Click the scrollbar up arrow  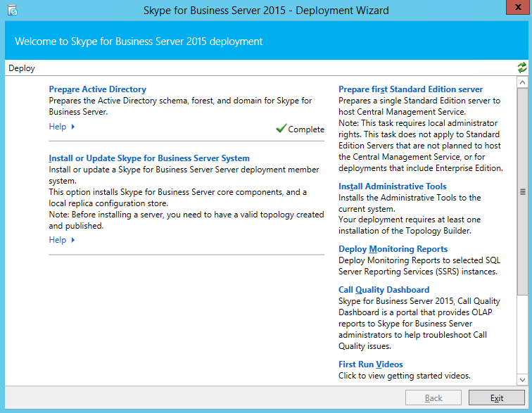coord(522,82)
